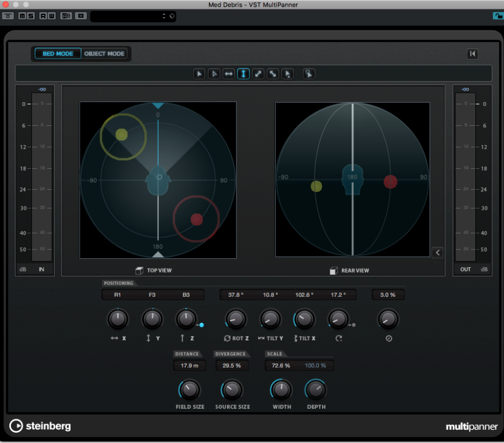Screen dimensions: 504x443
Task: Click the Rot Z knob
Action: (x=236, y=319)
